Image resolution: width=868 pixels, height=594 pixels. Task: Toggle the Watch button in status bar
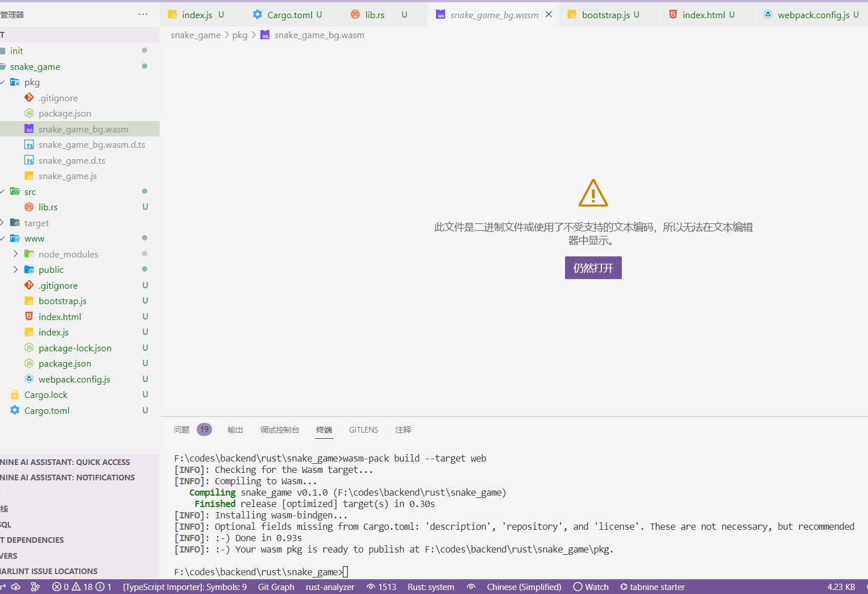tap(591, 587)
